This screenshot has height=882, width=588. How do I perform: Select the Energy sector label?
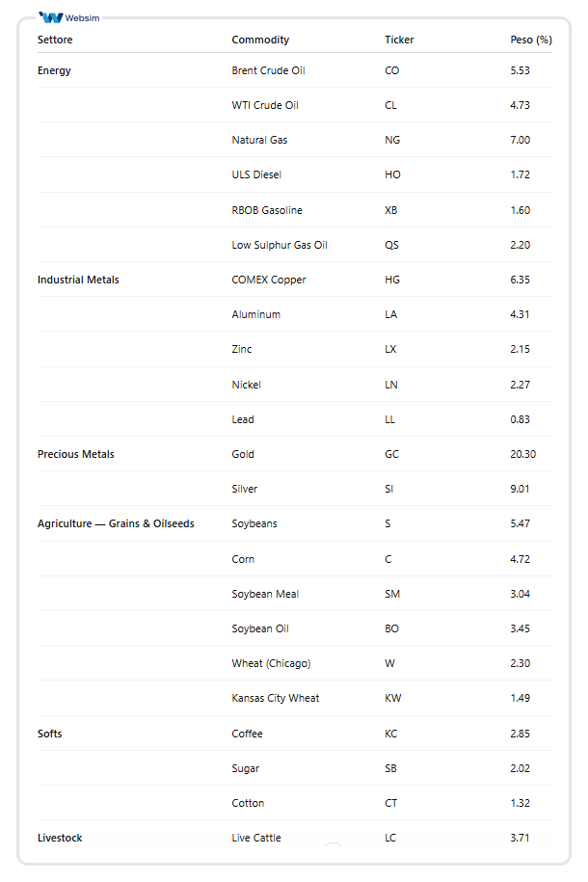(54, 70)
